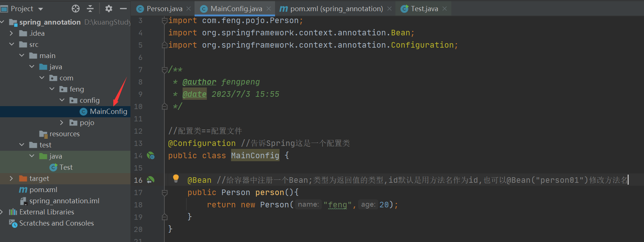Expand the .idea folder

pyautogui.click(x=11, y=33)
